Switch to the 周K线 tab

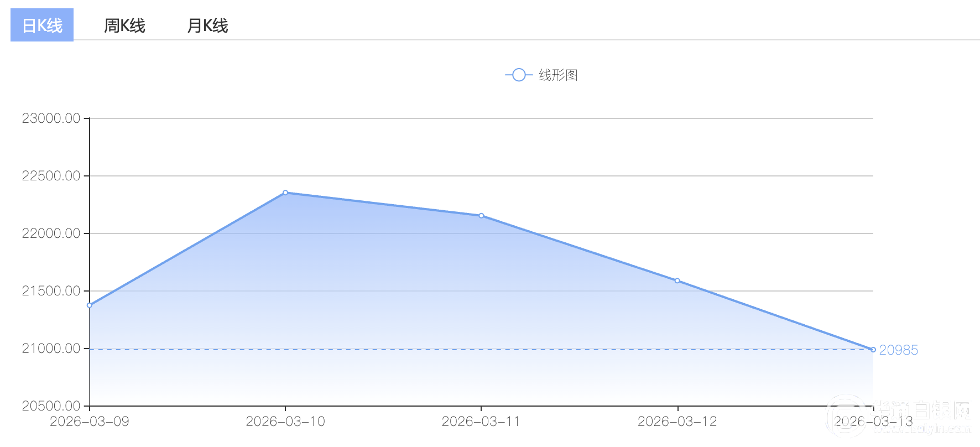point(124,25)
